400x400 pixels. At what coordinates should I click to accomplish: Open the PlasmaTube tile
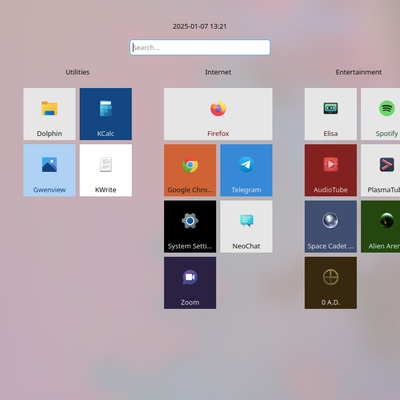(x=381, y=170)
